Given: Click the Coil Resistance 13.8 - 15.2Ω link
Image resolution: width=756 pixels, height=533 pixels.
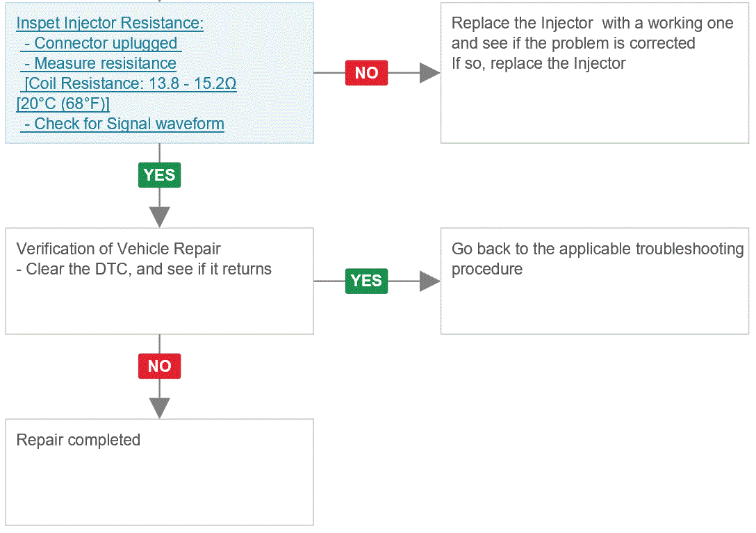Looking at the screenshot, I should click(x=129, y=83).
